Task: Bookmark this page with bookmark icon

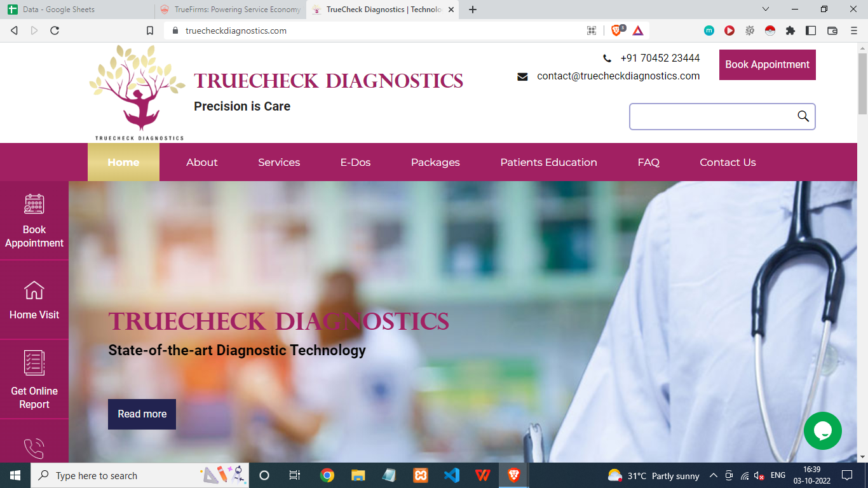Action: [x=150, y=30]
